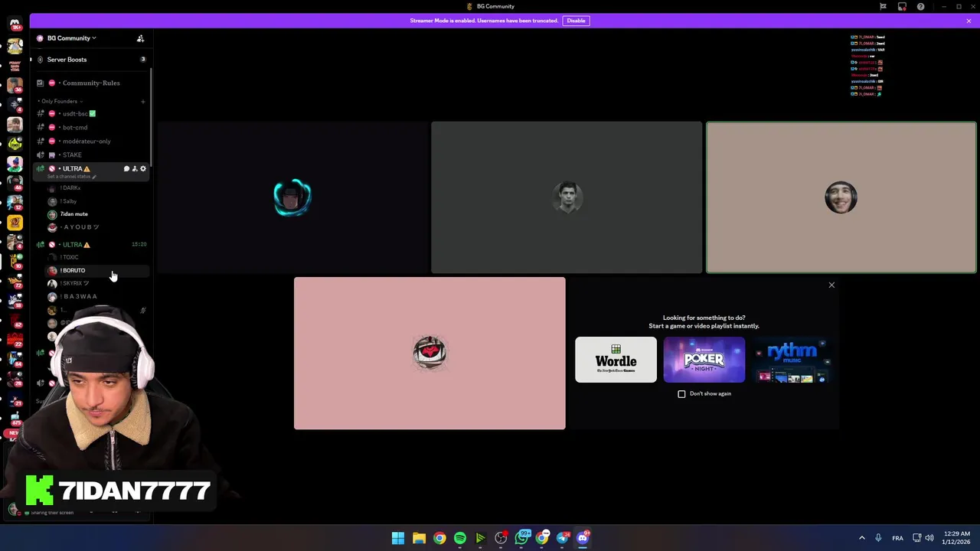Click the invite icon on ULTRA channel row
Viewport: 980px width, 551px height.
pos(135,169)
